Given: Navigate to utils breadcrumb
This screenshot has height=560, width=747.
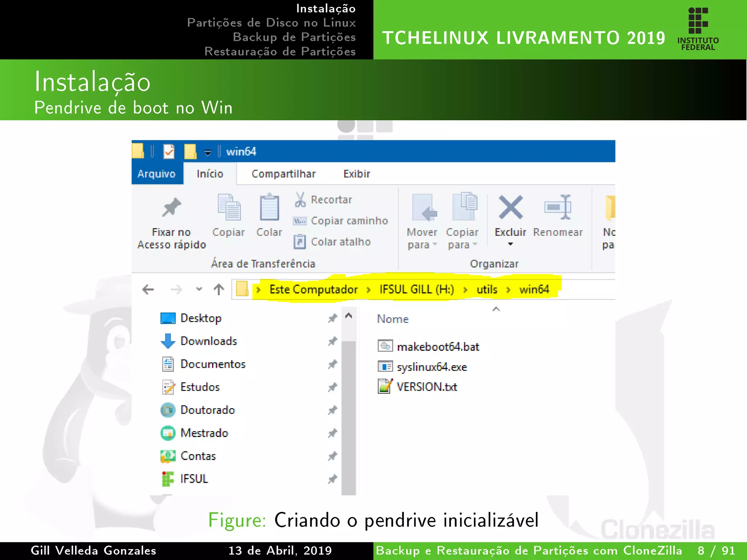Looking at the screenshot, I should pos(487,289).
